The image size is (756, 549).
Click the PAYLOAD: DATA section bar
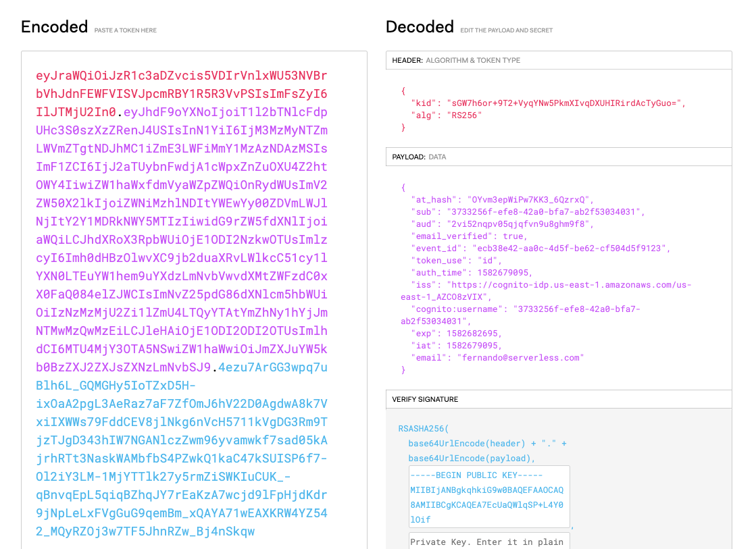click(558, 157)
